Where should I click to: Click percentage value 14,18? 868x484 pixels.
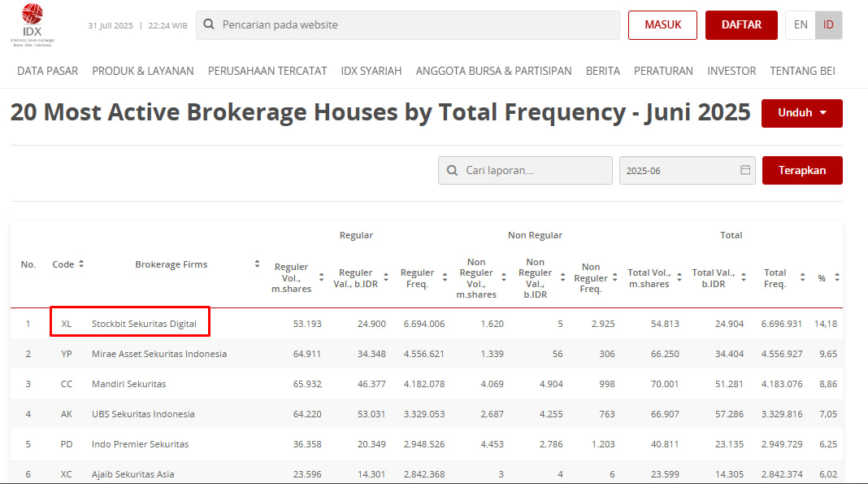pos(826,324)
